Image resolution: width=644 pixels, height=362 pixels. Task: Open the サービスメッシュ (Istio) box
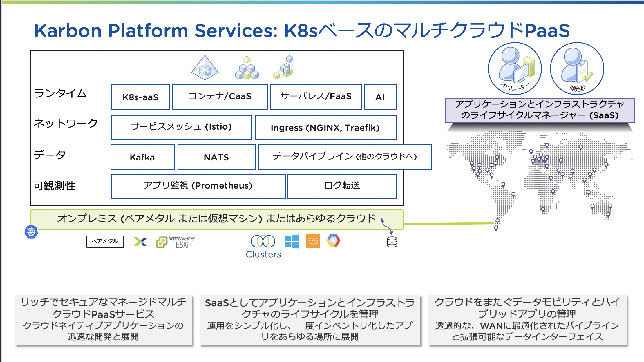(x=181, y=127)
